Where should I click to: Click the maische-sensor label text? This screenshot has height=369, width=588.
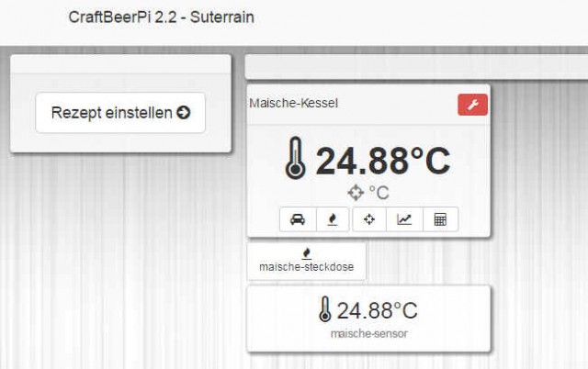click(369, 333)
